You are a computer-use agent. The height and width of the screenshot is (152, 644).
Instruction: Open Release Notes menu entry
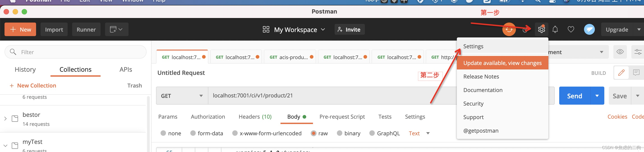(502, 76)
